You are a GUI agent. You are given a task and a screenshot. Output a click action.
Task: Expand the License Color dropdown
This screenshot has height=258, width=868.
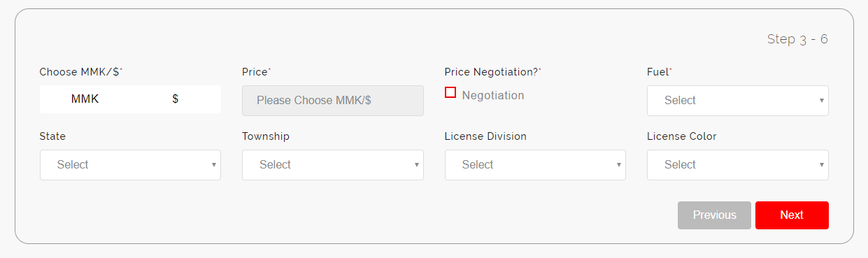738,165
